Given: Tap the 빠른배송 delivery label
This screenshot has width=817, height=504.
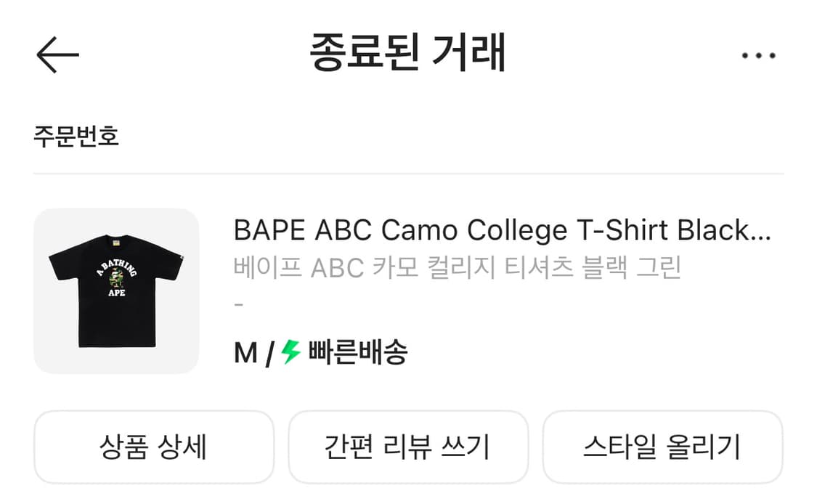Looking at the screenshot, I should coord(358,353).
